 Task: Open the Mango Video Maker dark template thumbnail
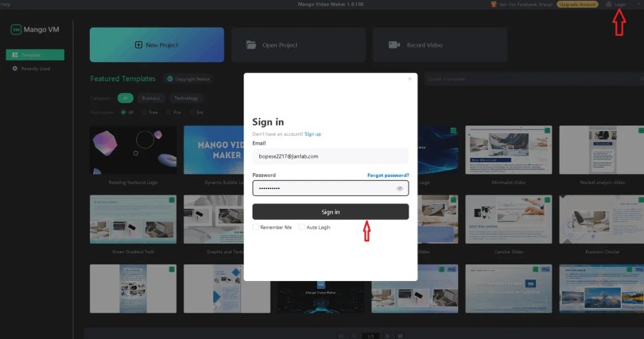tap(320, 297)
